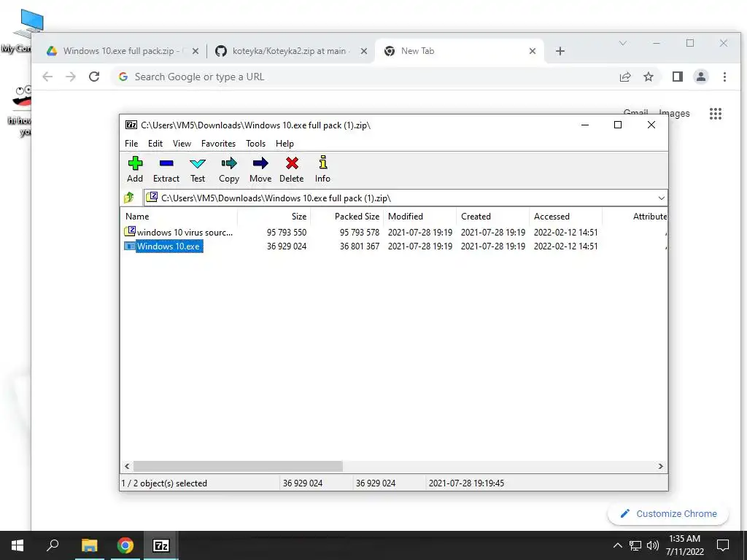Image resolution: width=747 pixels, height=560 pixels.
Task: Sort by Modified column header
Action: [x=419, y=216]
